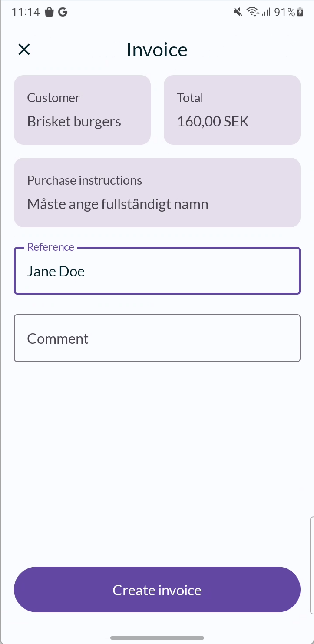Tap the Wi-Fi status icon
This screenshot has height=644, width=314.
(252, 12)
